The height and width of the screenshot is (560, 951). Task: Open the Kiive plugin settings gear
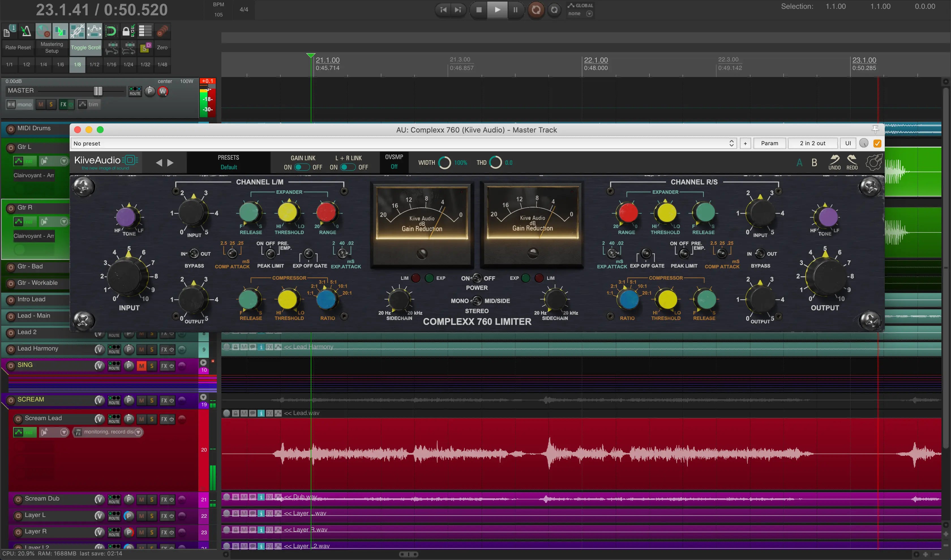click(874, 163)
